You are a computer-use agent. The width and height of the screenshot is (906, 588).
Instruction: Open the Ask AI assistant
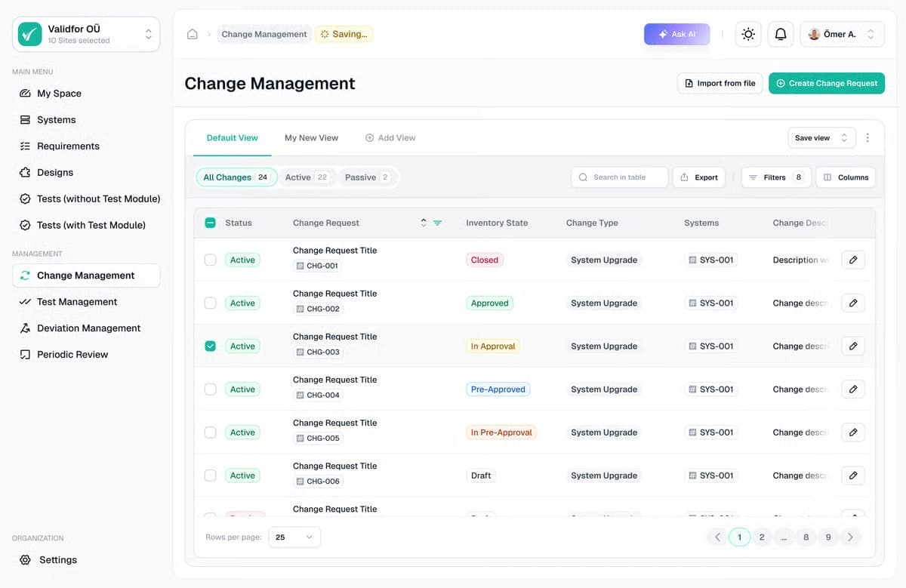coord(676,34)
